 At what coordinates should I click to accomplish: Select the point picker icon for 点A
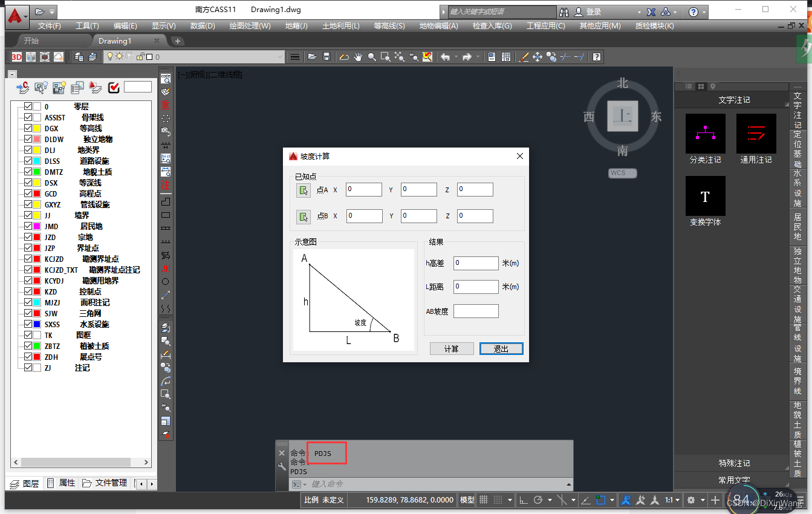(x=303, y=189)
